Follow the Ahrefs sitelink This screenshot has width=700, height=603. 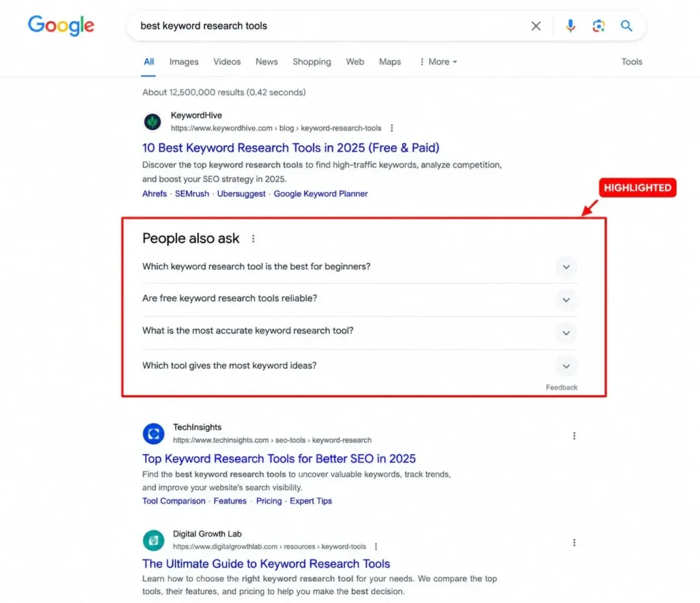(154, 193)
